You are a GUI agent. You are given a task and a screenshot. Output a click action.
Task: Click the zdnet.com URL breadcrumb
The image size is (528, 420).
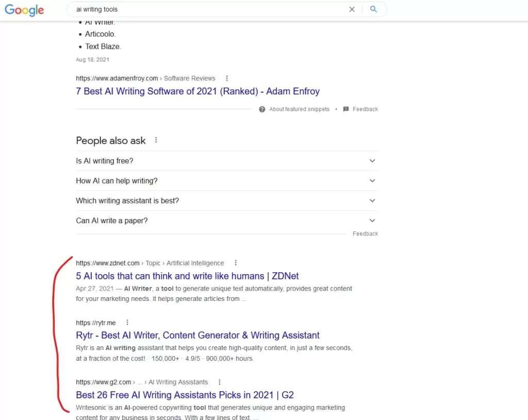[150, 263]
